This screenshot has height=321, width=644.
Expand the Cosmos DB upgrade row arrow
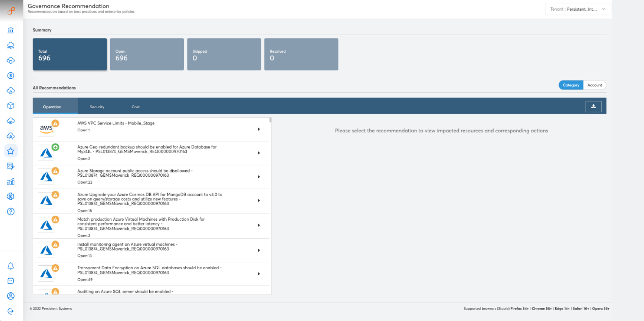[x=259, y=201]
